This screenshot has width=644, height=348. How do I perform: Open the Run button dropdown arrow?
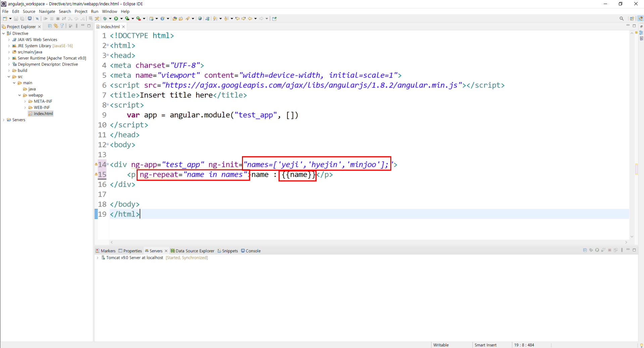(x=121, y=18)
